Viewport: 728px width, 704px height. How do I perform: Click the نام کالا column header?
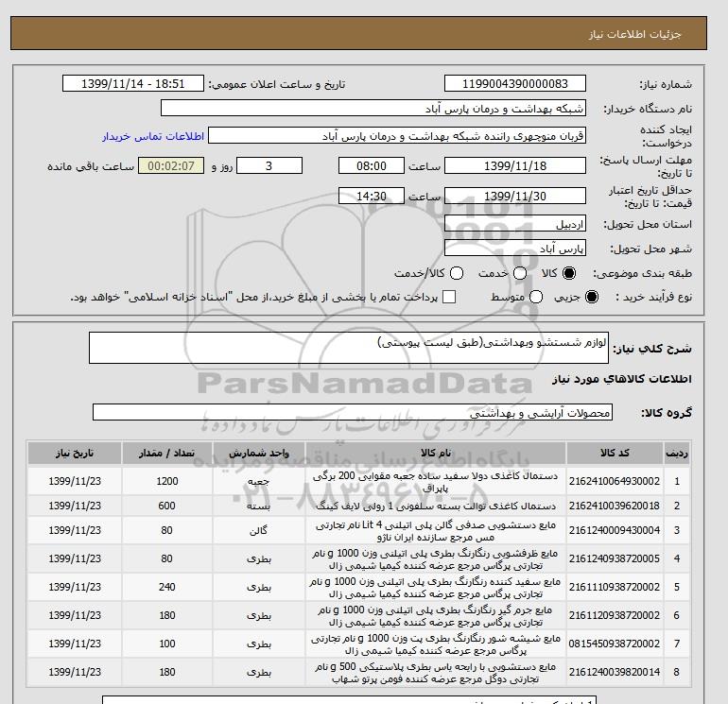[x=436, y=453]
